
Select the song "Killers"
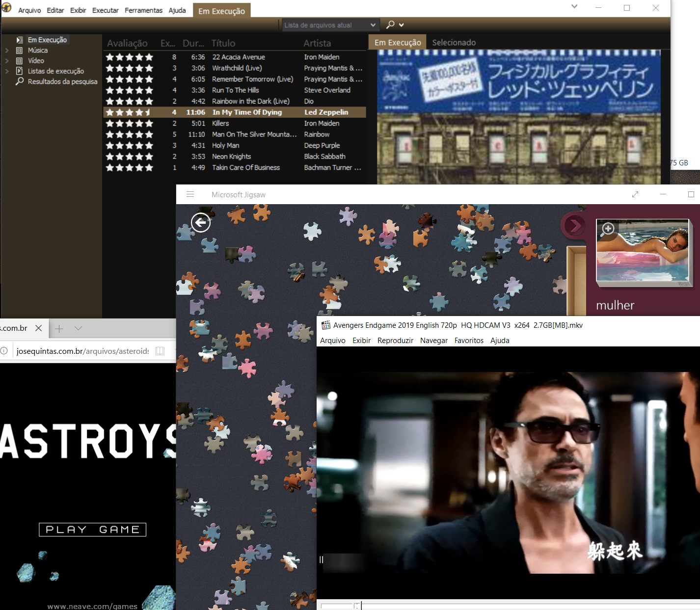coord(220,123)
